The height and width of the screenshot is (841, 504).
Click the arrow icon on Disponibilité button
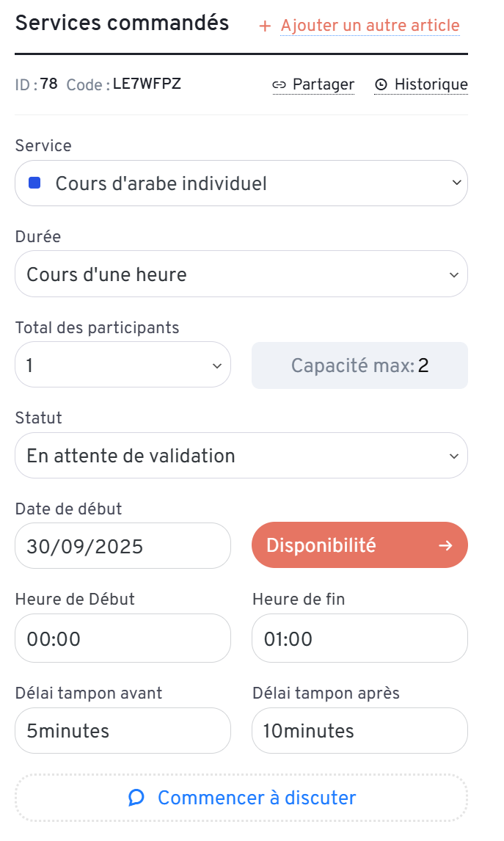445,545
